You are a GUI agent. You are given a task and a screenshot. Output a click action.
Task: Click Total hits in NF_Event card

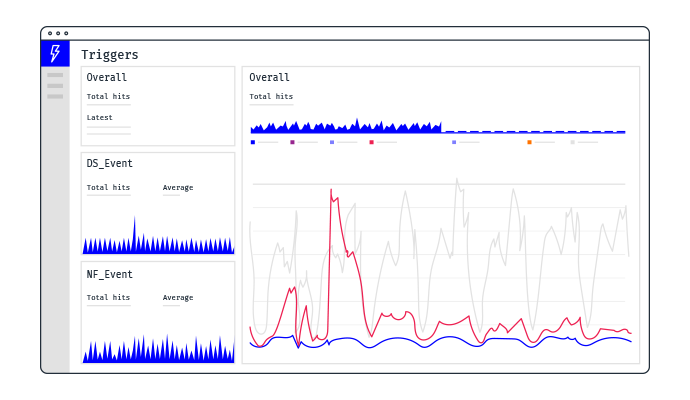(108, 297)
